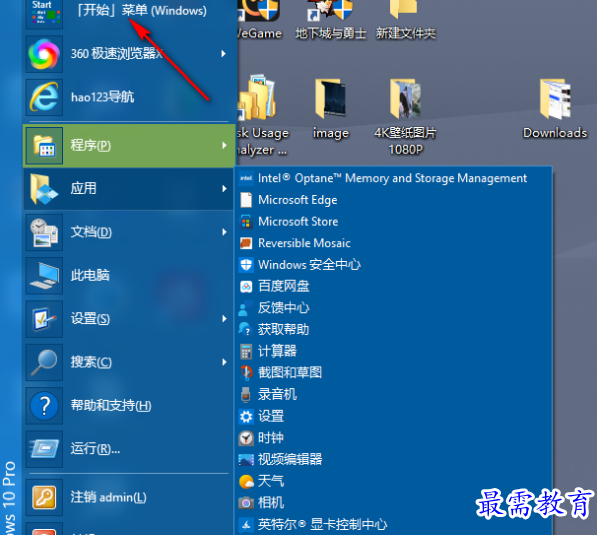Click the 获取帮助 icon
Image resolution: width=600 pixels, height=535 pixels.
[245, 329]
